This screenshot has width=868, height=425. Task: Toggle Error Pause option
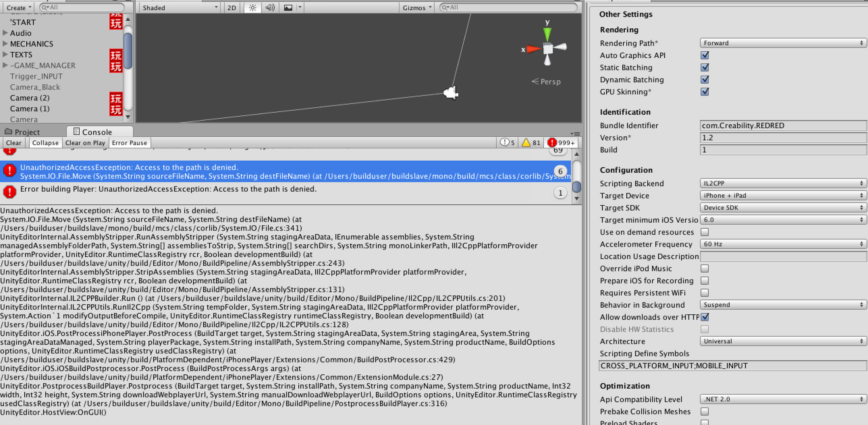129,143
